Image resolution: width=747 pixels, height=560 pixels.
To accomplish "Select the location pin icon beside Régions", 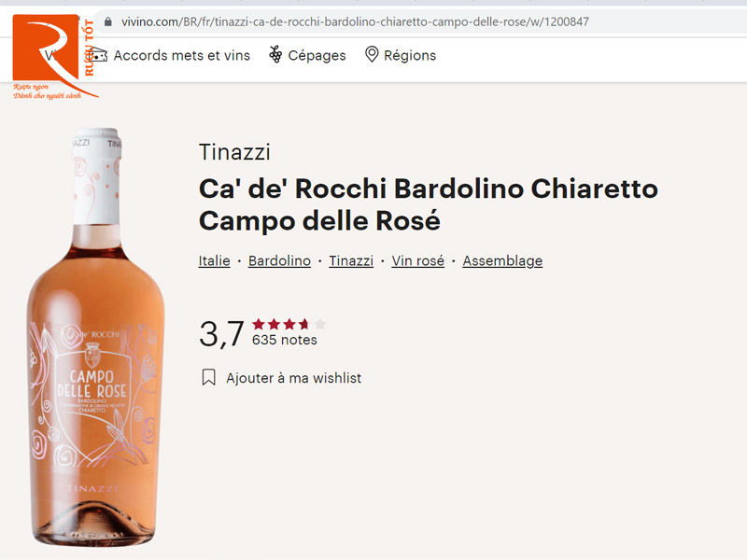I will (373, 56).
